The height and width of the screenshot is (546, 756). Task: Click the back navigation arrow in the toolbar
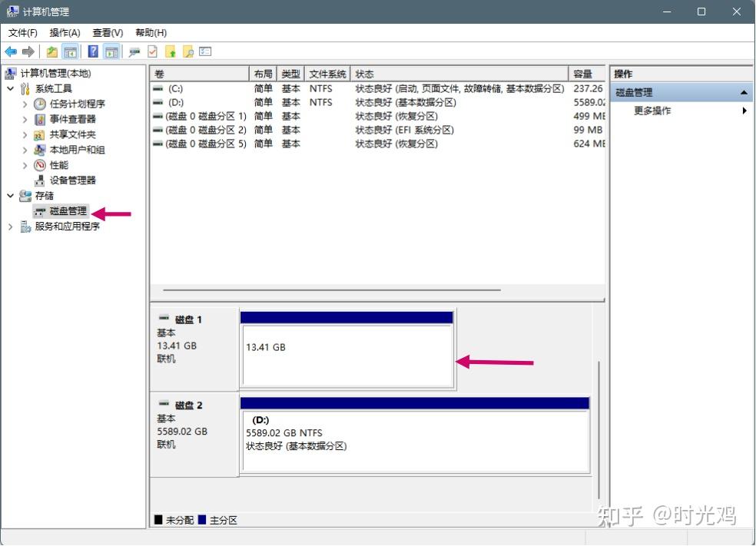[11, 51]
